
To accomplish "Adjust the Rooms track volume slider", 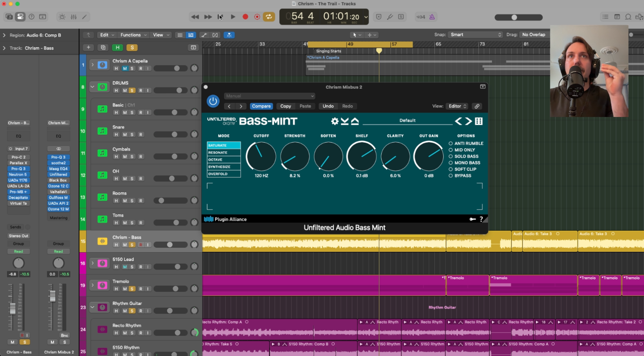I will (170, 201).
